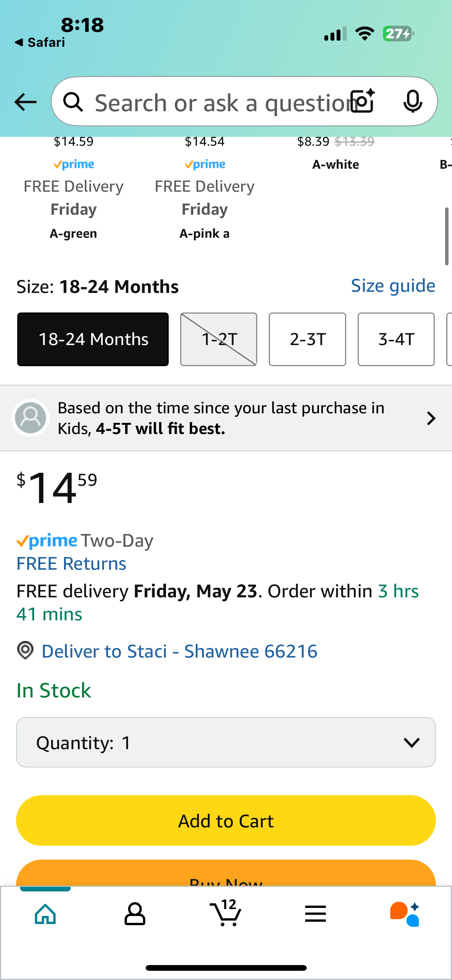
Task: Open the Quantity dropdown
Action: click(226, 742)
